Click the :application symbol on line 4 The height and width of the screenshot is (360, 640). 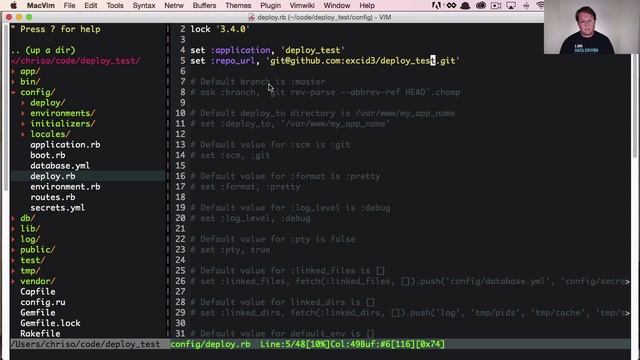pos(240,50)
